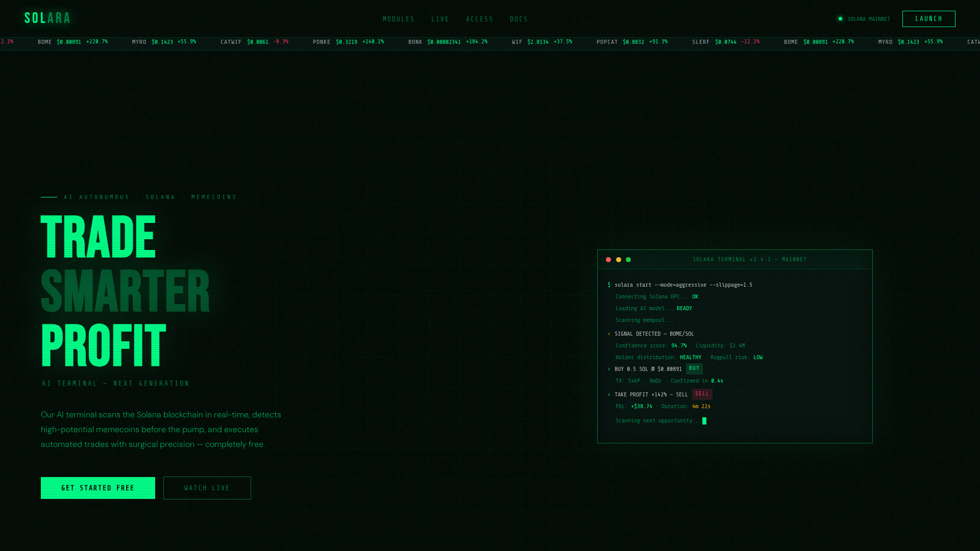
Task: Click the Scanning mempool line
Action: tap(644, 320)
